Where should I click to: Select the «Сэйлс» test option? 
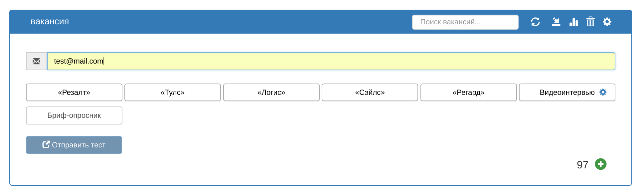tap(370, 93)
